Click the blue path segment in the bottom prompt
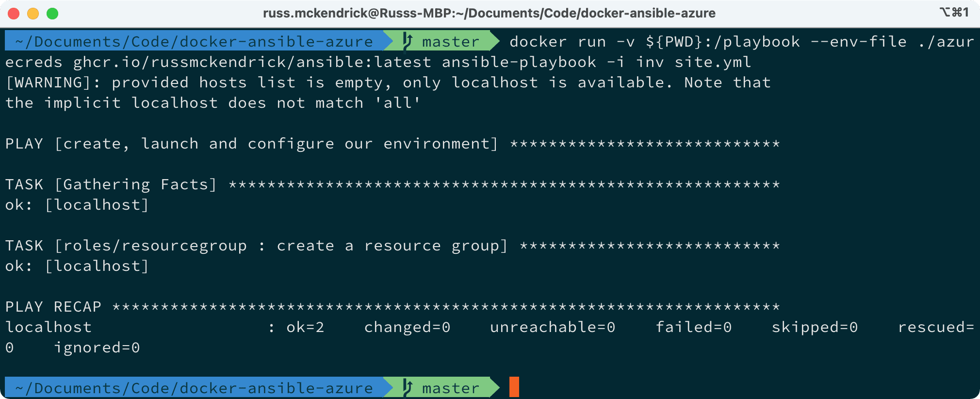This screenshot has width=980, height=399. point(194,388)
